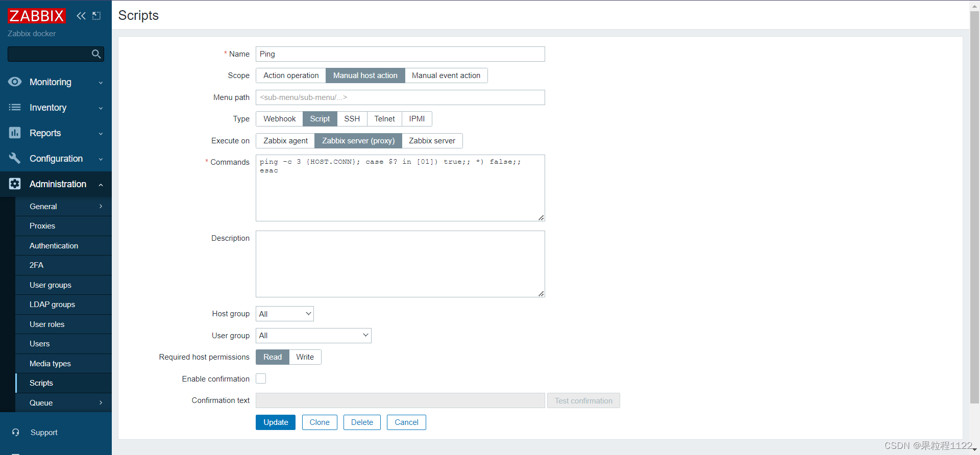The height and width of the screenshot is (455, 980).
Task: Click the Description textarea resize handle
Action: pos(541,294)
